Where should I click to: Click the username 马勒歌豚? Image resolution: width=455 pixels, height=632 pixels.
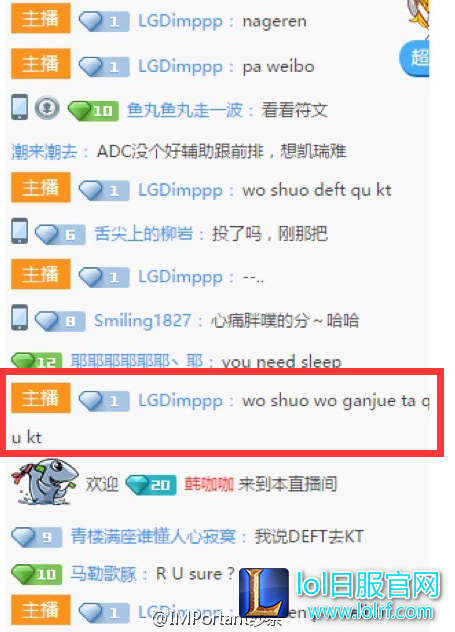coord(104,574)
